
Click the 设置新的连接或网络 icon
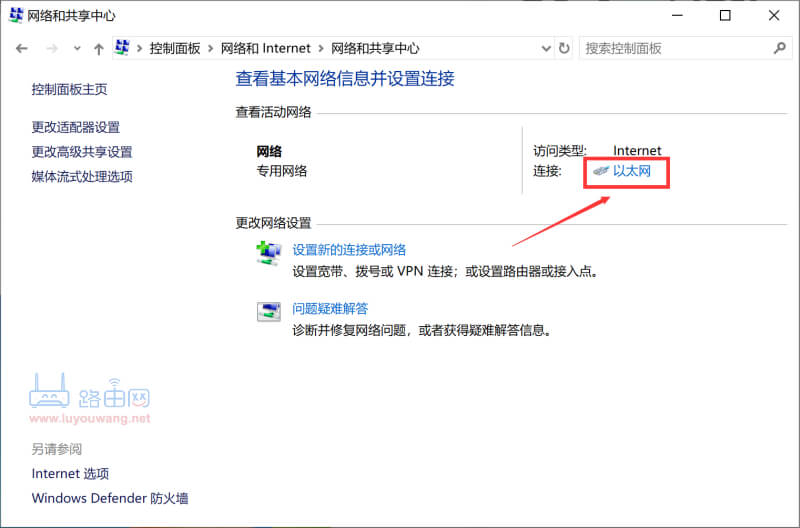tap(268, 254)
